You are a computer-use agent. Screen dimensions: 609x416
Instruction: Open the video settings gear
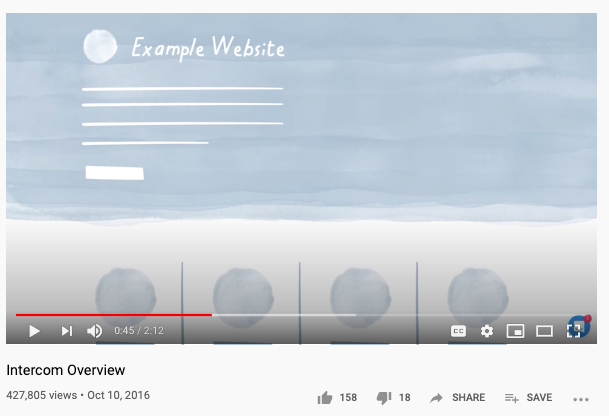(487, 331)
